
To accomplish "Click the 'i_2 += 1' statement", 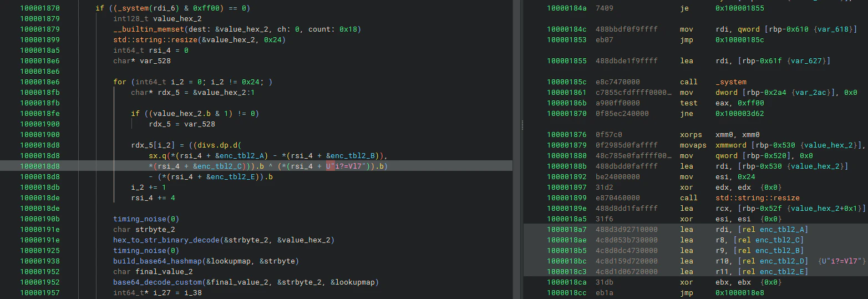I will (149, 187).
